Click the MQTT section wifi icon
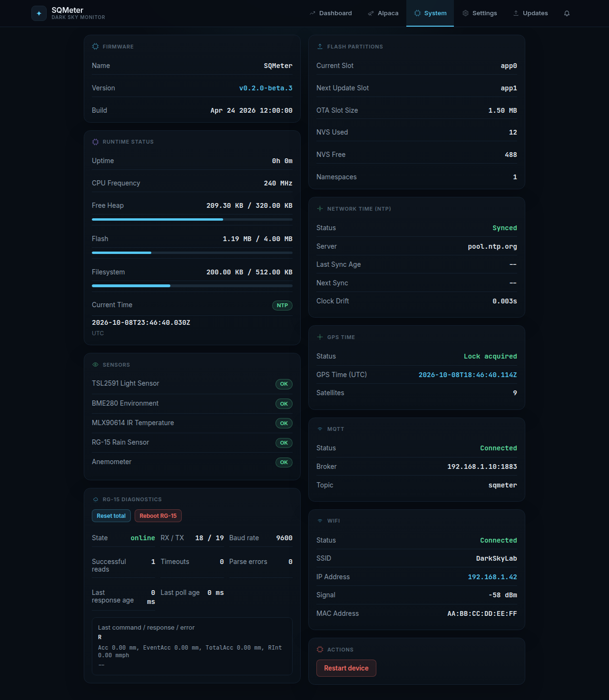 tap(320, 429)
